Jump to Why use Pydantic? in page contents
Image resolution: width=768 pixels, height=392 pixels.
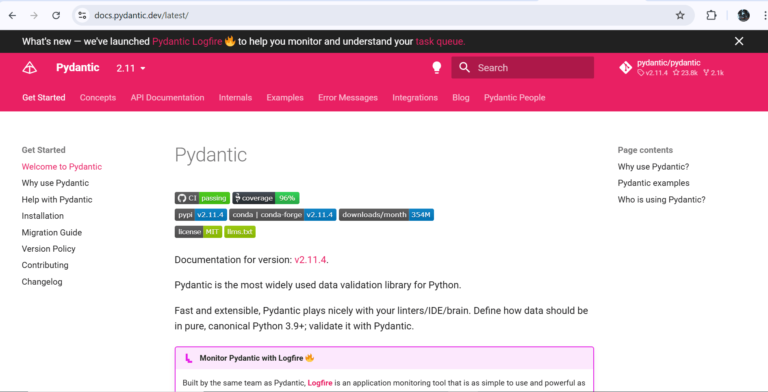click(x=653, y=167)
